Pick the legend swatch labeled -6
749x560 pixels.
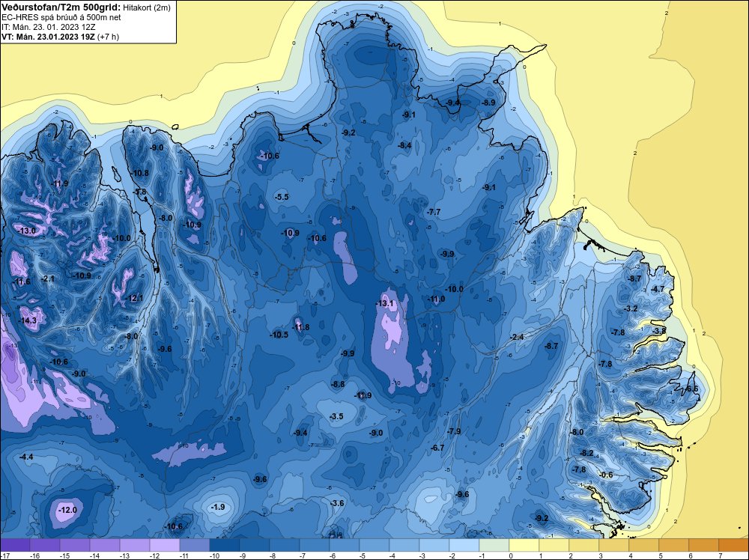pos(345,545)
